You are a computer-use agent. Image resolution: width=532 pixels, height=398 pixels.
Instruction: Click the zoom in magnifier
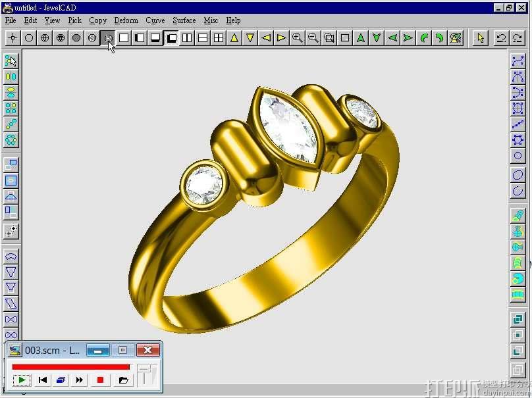pos(298,37)
